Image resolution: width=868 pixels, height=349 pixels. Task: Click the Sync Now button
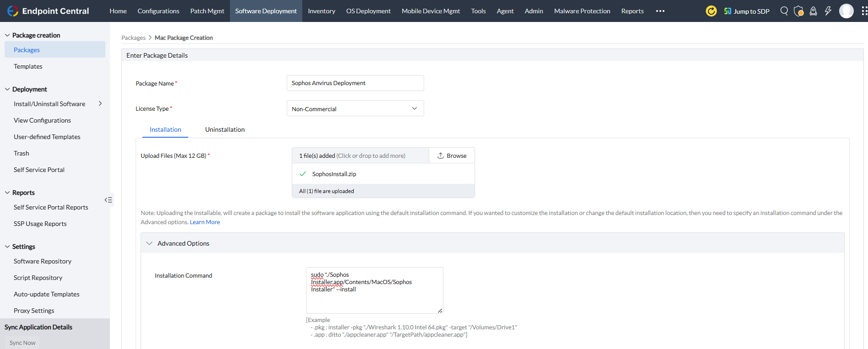22,343
